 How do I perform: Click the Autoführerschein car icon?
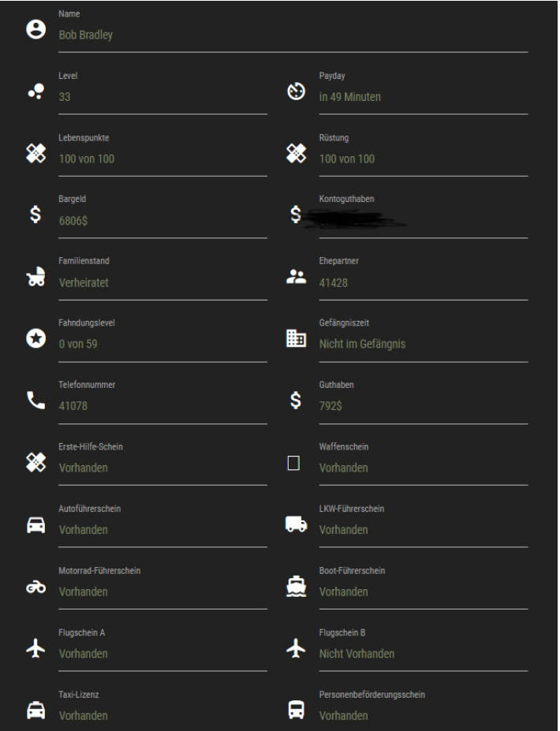coord(35,525)
